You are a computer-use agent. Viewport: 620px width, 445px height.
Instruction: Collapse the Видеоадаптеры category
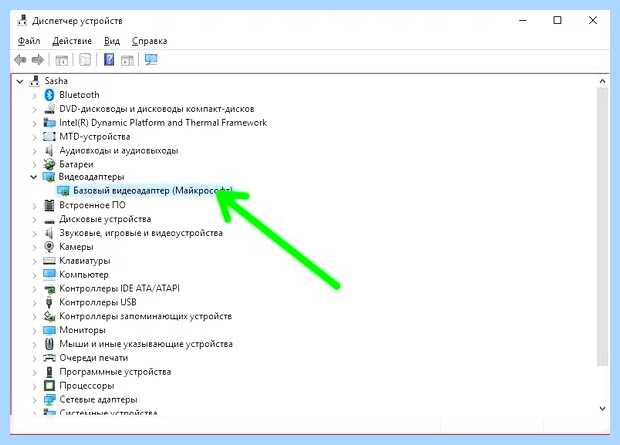click(34, 177)
